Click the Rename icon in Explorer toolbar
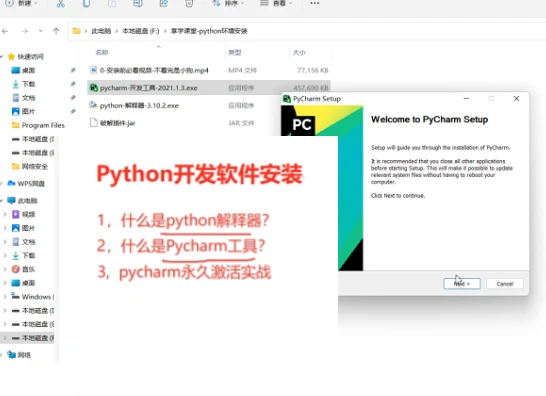The image size is (546, 396). click(x=138, y=3)
